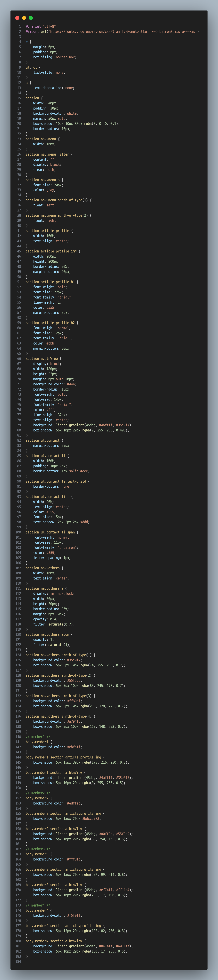Screen dimensions: 218x980
Task: Click the '/* member2 */' comment
Action: coord(38,793)
